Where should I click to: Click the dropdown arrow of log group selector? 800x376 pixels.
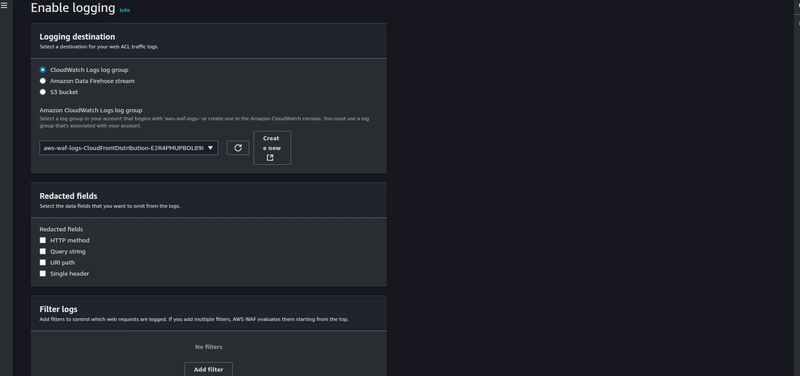click(x=210, y=148)
